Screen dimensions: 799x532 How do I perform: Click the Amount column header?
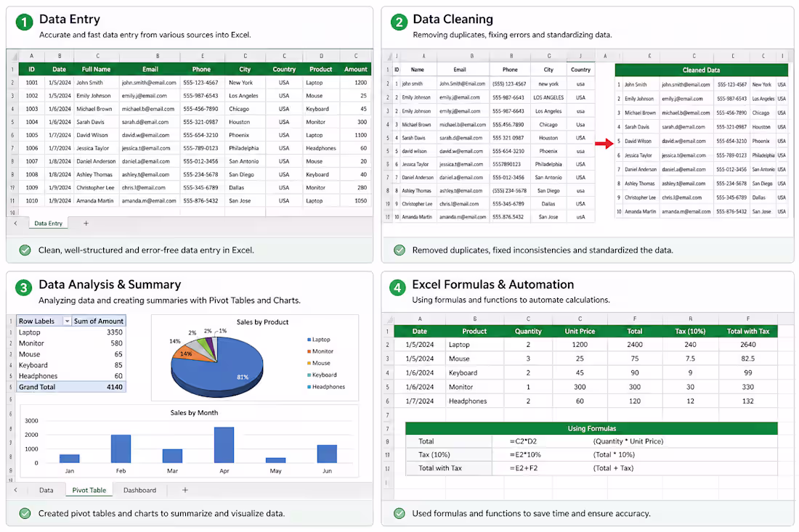[356, 69]
